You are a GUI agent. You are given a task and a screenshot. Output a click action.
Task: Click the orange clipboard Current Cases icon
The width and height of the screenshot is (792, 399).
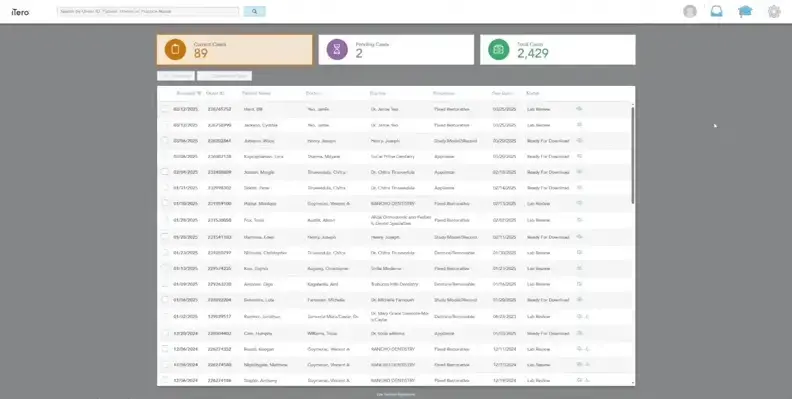pyautogui.click(x=175, y=49)
